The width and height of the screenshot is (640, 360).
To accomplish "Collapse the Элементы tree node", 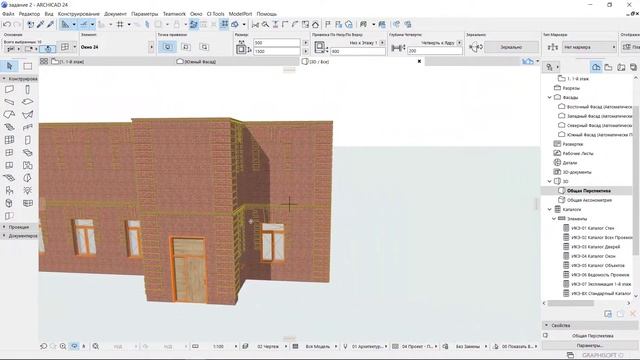I will pyautogui.click(x=554, y=219).
